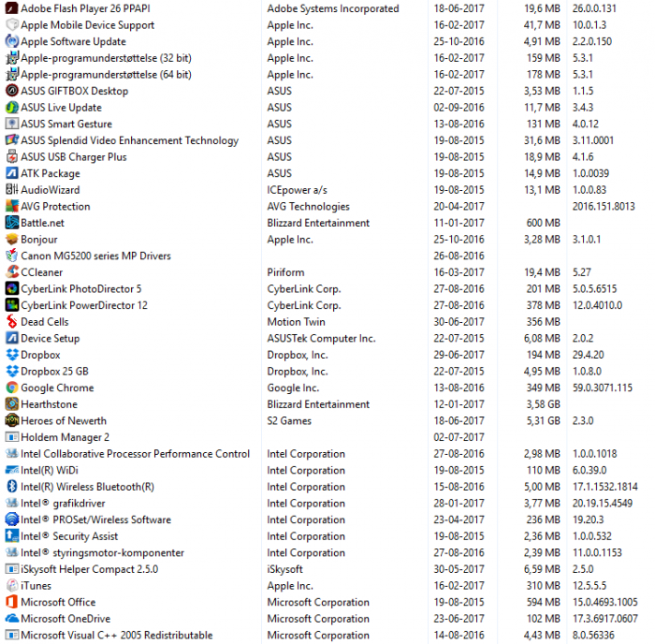Click publisher 'AVG Technologies'
This screenshot has width=655, height=644.
coord(308,206)
